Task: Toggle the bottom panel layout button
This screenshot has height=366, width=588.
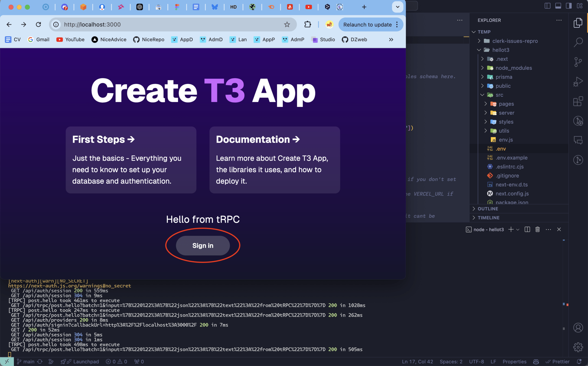Action: 558,6
